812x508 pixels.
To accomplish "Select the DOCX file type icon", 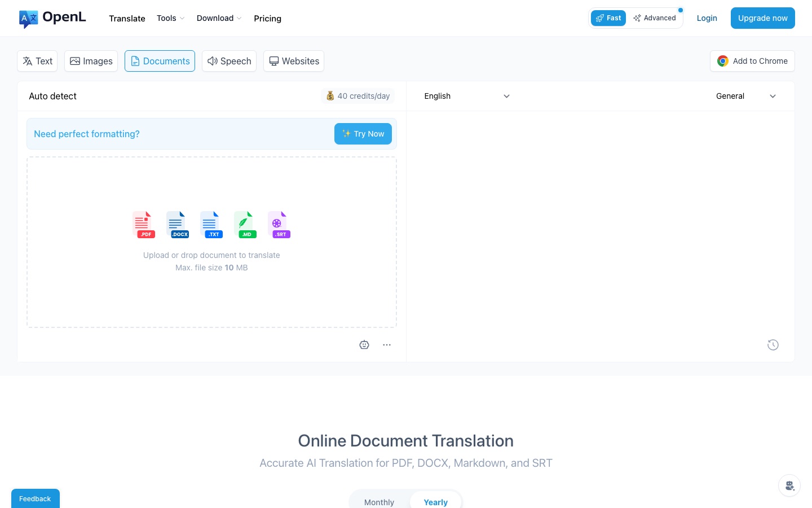I will pyautogui.click(x=177, y=225).
